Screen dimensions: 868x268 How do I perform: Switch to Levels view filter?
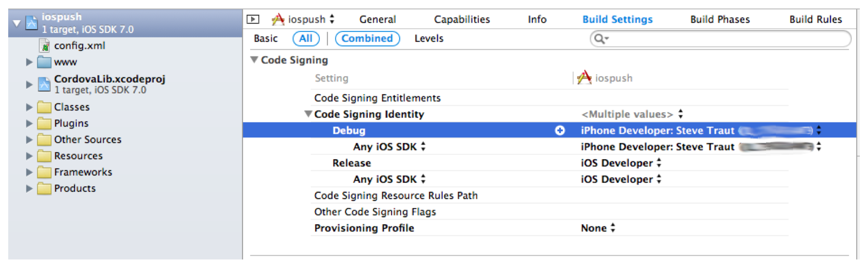(429, 39)
